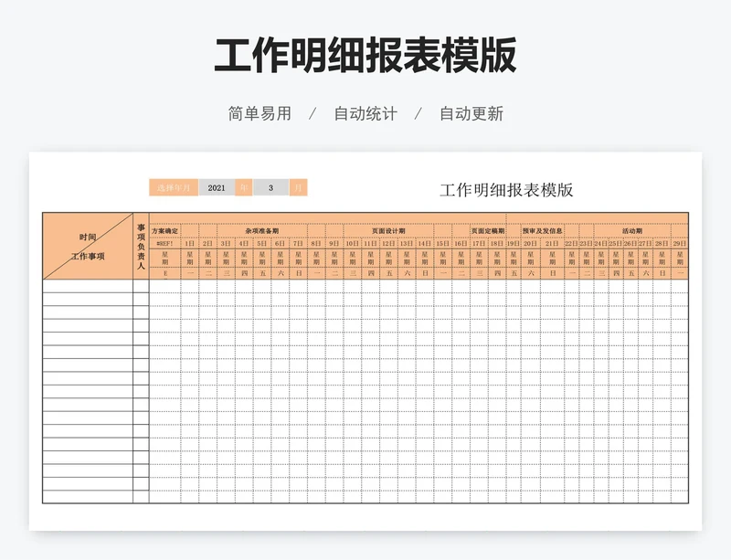Click the weekday 五 cell under 12日

point(389,273)
